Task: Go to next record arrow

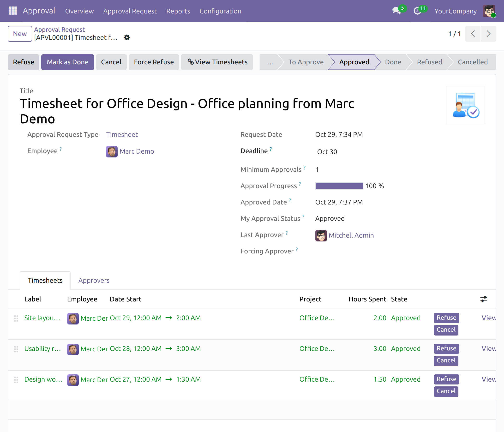Action: click(488, 34)
